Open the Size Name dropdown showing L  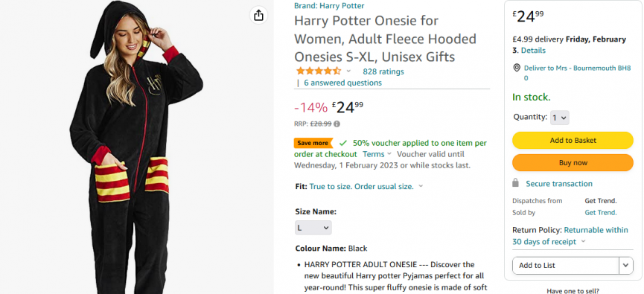coord(313,228)
